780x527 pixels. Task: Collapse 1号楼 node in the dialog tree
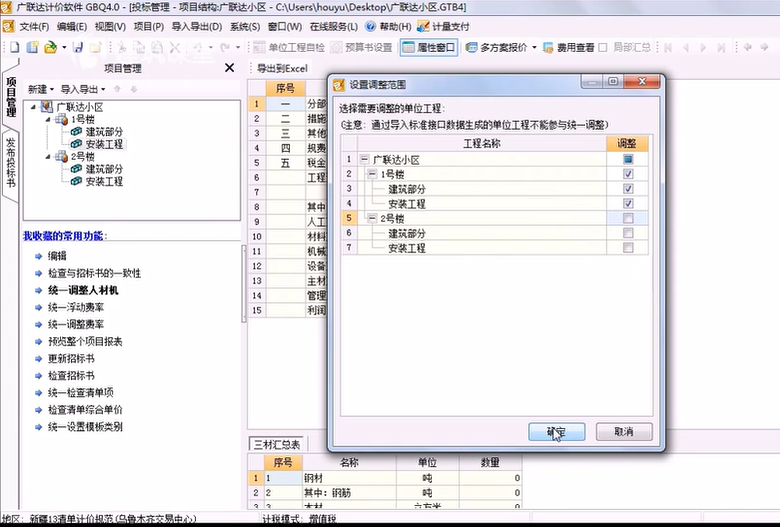coord(372,174)
